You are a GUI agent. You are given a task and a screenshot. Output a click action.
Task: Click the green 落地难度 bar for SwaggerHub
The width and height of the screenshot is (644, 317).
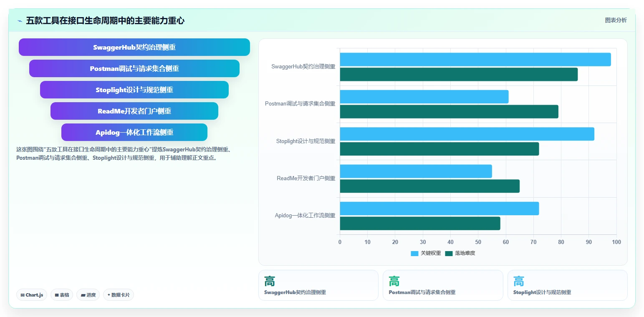(459, 74)
